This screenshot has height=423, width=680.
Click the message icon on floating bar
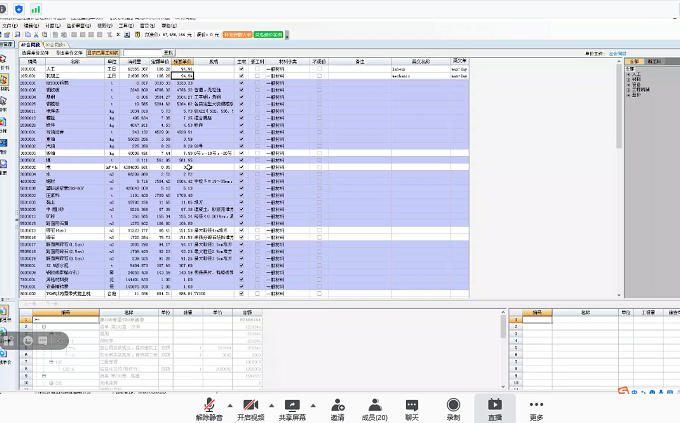[42, 341]
